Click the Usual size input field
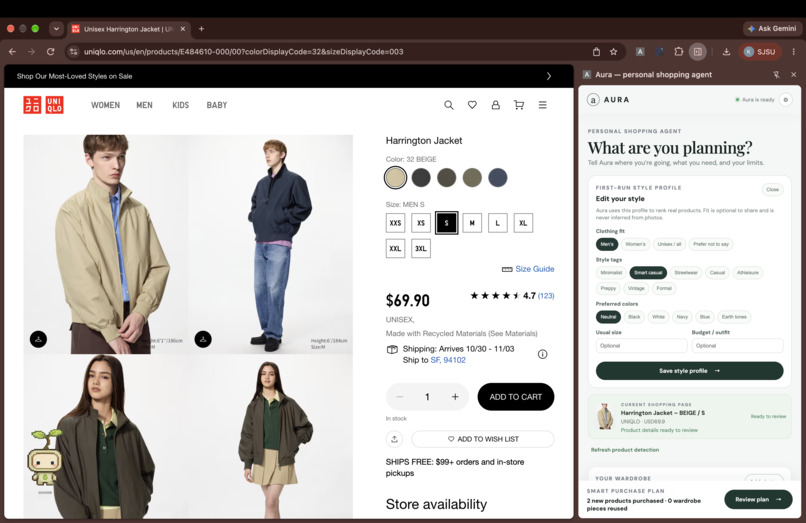The width and height of the screenshot is (806, 523). click(x=641, y=346)
